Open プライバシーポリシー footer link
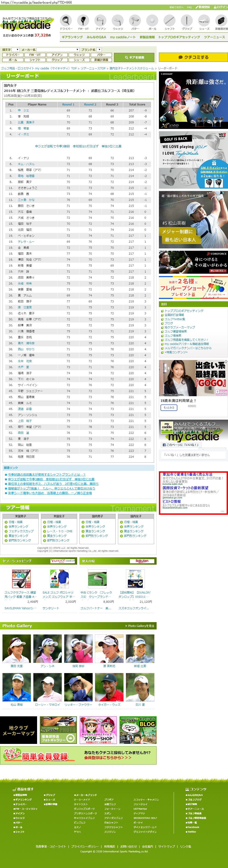Image resolution: width=228 pixels, height=868 pixels. click(85, 846)
